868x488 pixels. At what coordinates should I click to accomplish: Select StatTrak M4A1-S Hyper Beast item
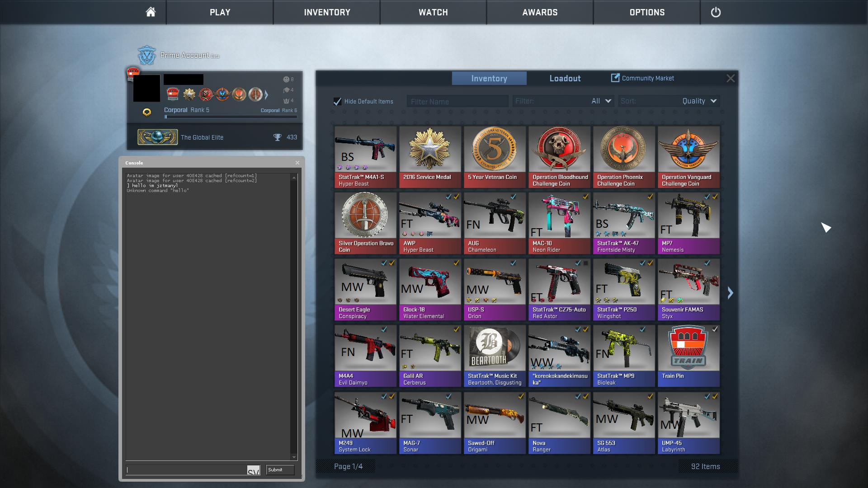coord(365,157)
